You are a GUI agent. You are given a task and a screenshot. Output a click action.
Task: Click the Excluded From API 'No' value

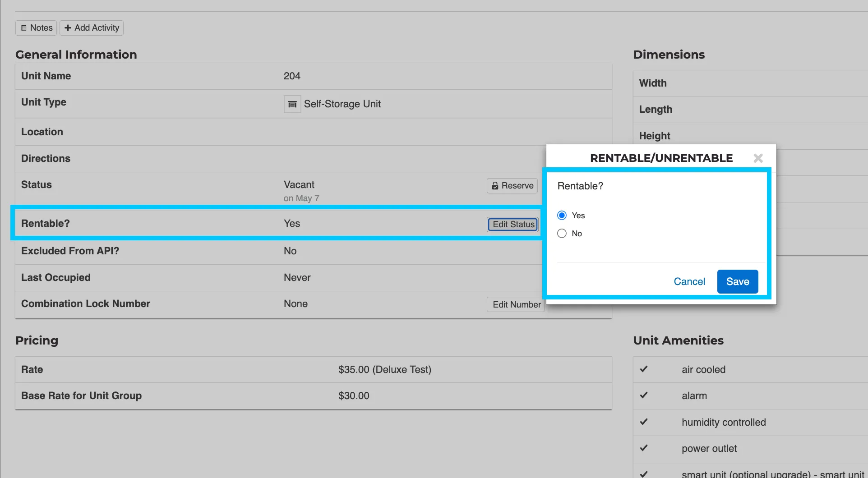click(290, 251)
